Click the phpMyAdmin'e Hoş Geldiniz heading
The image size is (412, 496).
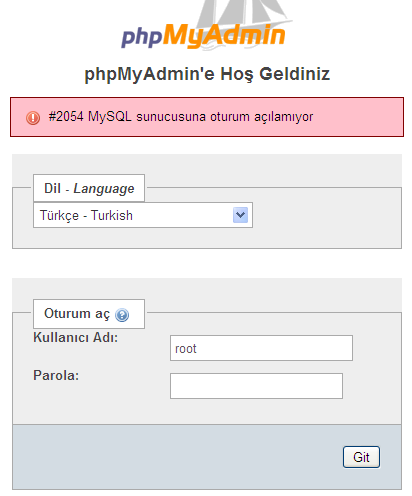click(207, 74)
